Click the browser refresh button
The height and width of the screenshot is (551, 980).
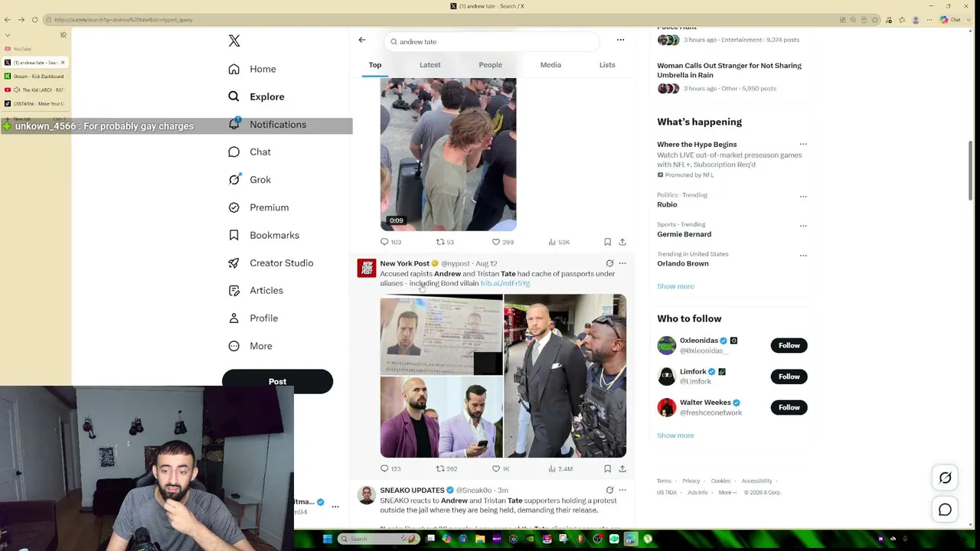(34, 20)
